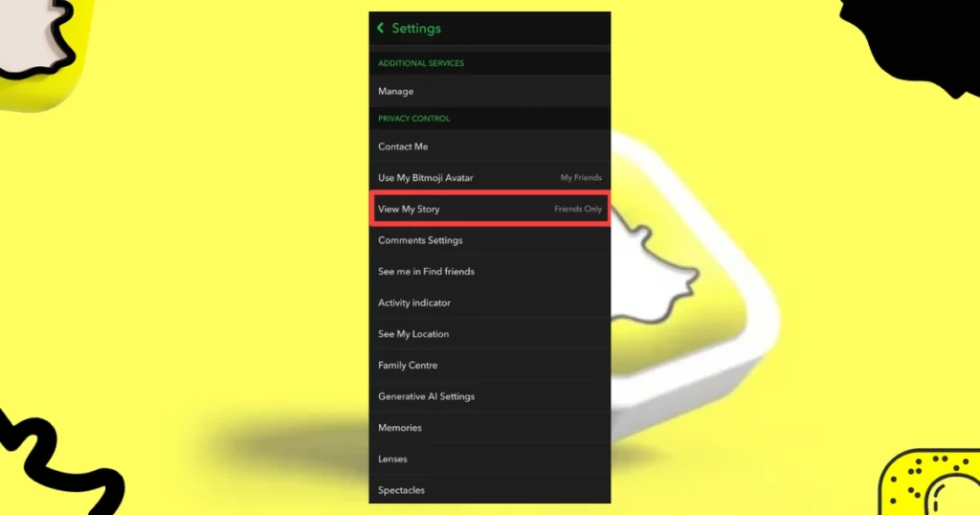
Task: Open the Memories setting
Action: [x=489, y=428]
